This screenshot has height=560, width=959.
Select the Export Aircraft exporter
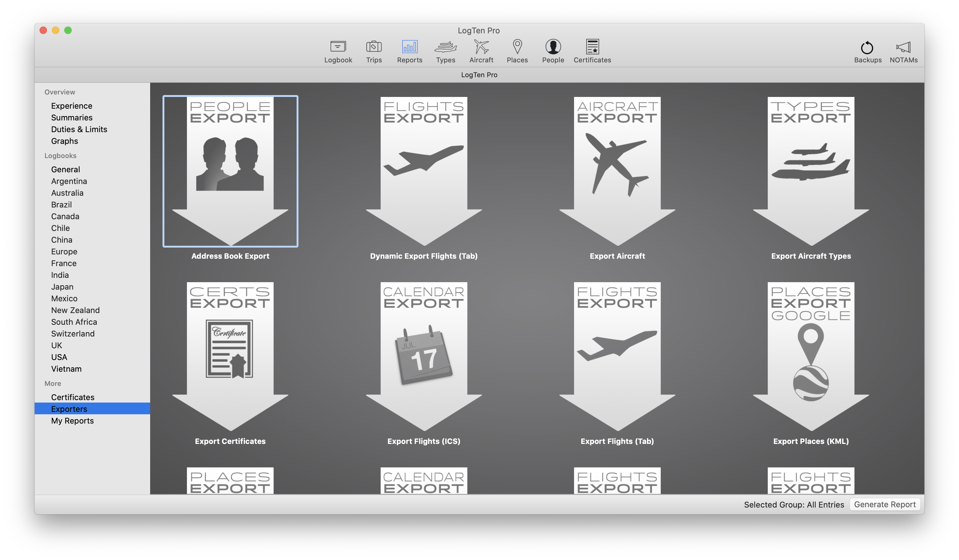tap(617, 171)
